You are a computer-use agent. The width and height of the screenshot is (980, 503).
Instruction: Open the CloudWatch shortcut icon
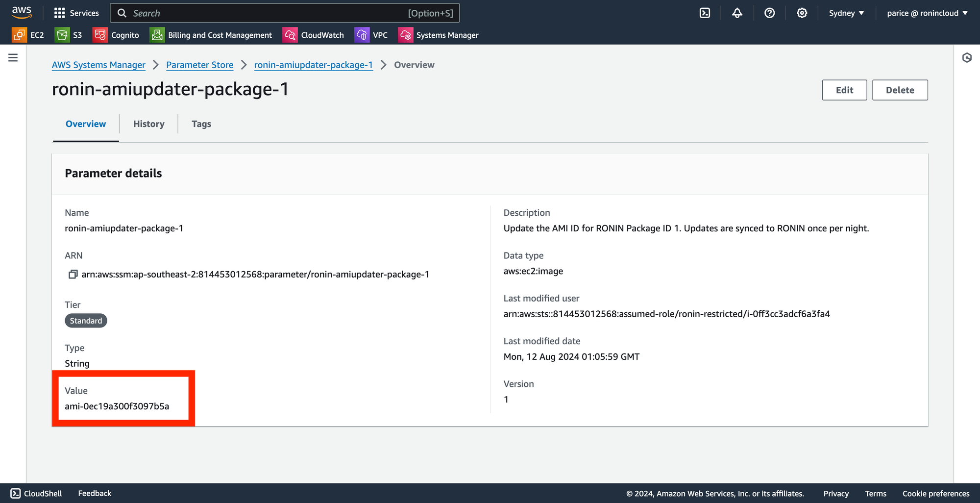click(x=290, y=35)
